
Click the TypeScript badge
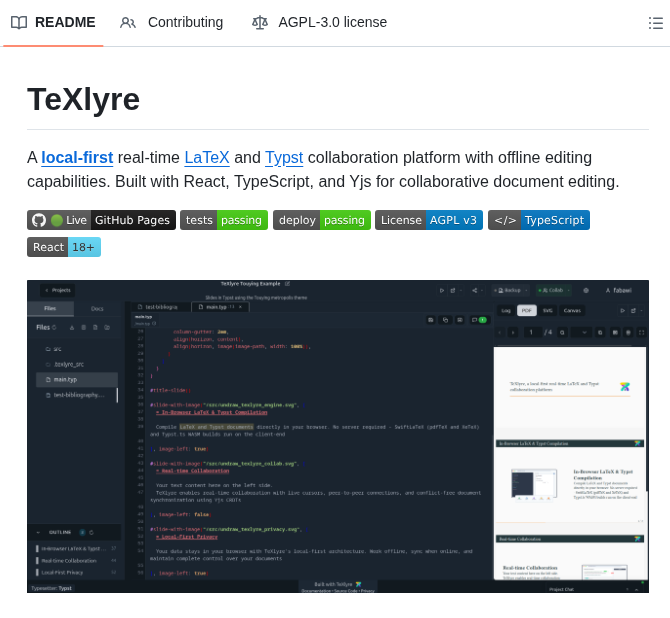538,220
